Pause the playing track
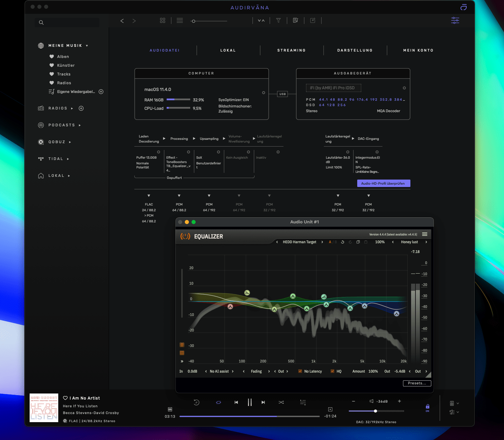 (250, 402)
